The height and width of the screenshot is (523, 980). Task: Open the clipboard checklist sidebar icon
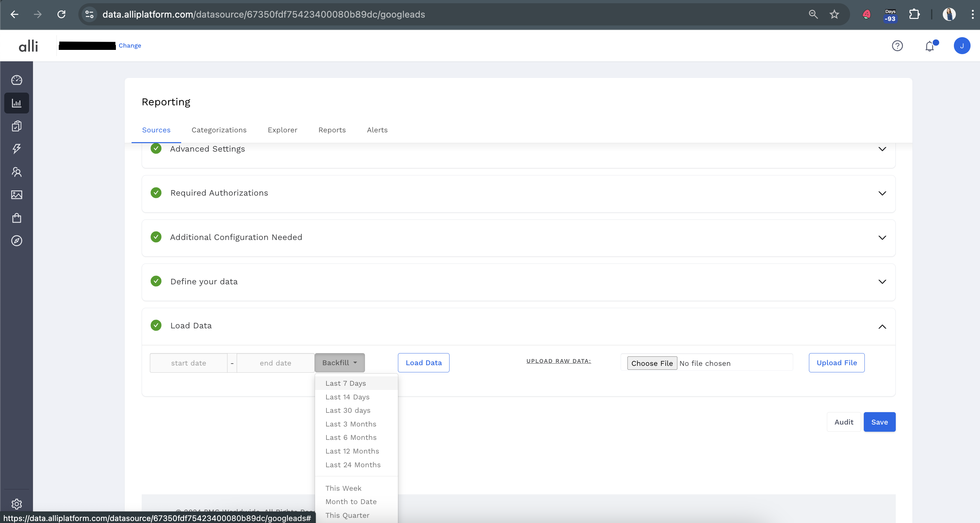pos(16,126)
